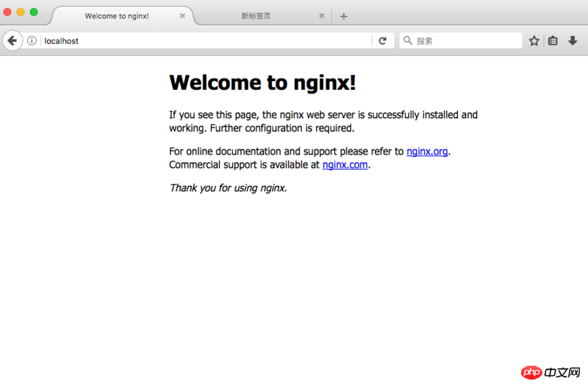
Task: Switch to the Welcome to nginx! tab
Action: pos(117,16)
